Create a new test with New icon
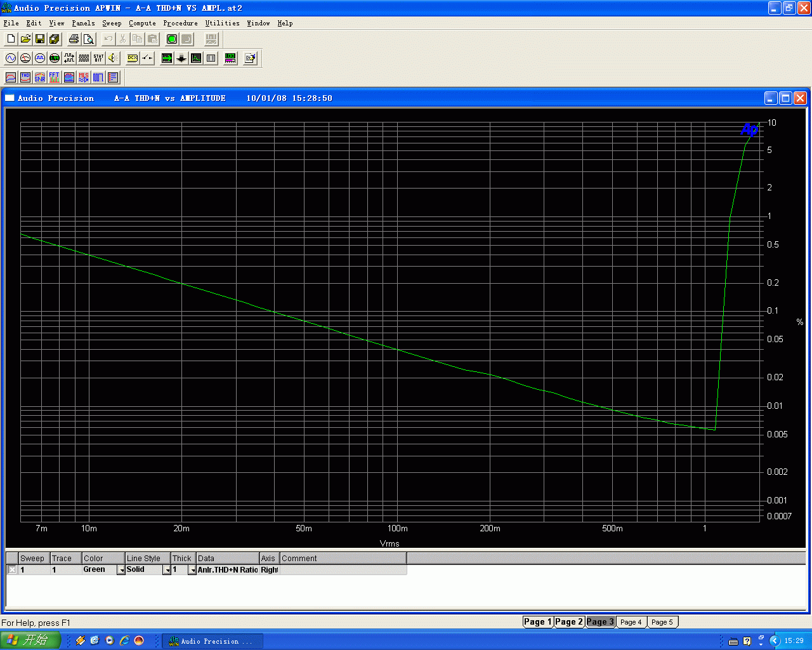The width and height of the screenshot is (812, 650). (11, 39)
